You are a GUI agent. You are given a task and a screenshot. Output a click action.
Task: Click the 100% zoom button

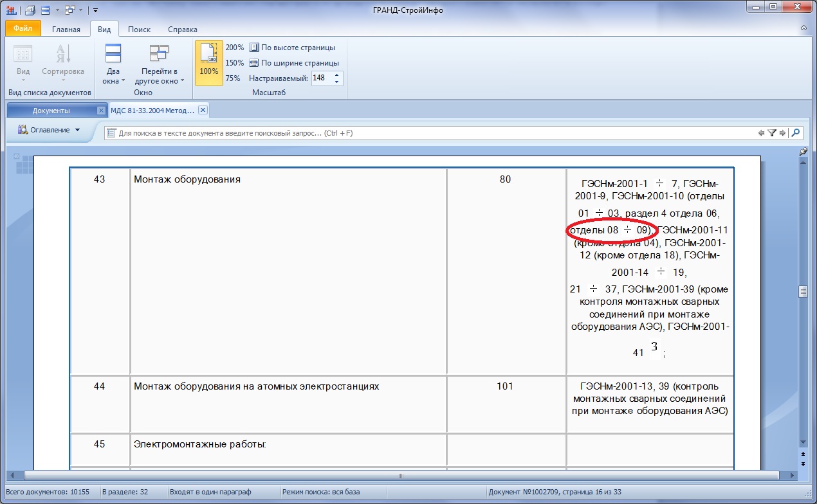[x=208, y=62]
